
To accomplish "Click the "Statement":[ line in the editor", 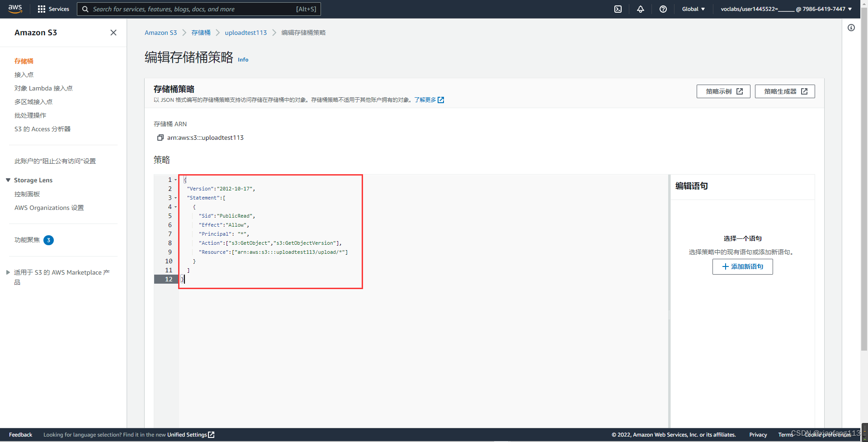I will (x=206, y=198).
